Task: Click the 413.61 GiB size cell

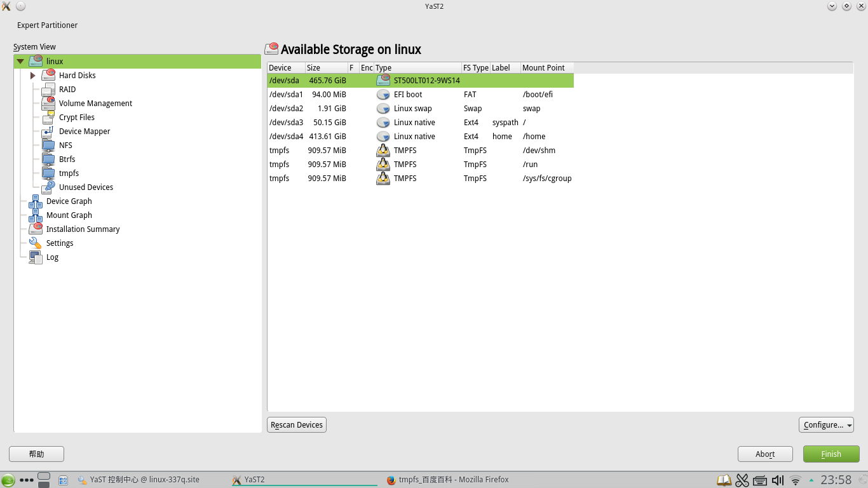Action: pos(327,136)
